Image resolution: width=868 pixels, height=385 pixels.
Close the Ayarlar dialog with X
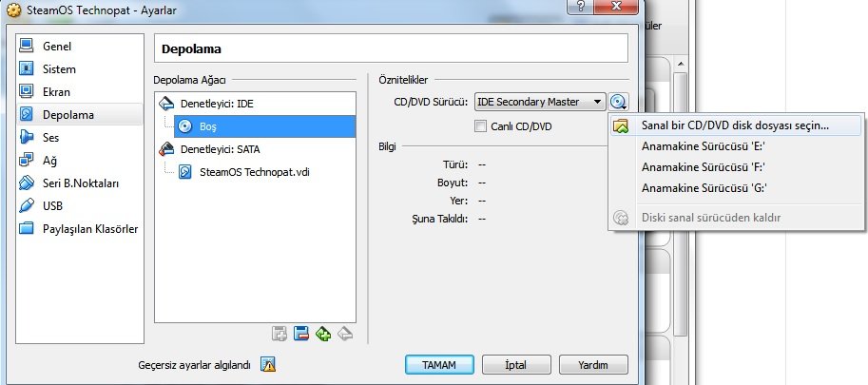[616, 7]
